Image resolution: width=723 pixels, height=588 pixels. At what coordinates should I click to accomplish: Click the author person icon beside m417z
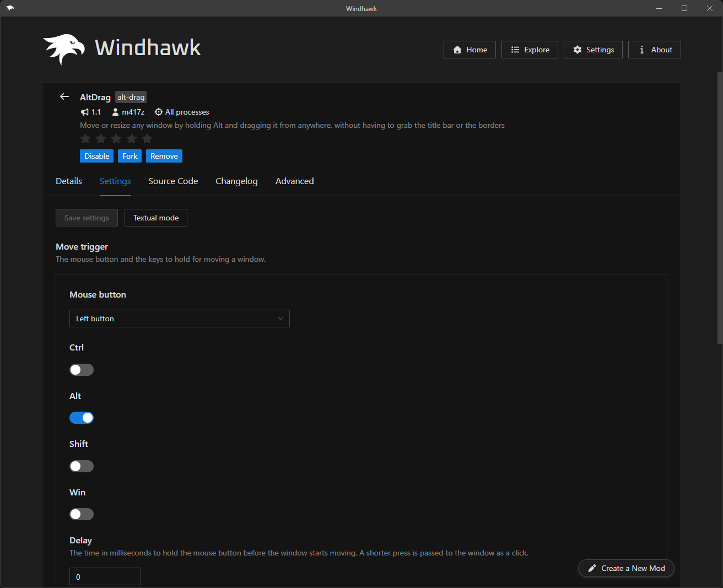click(115, 112)
